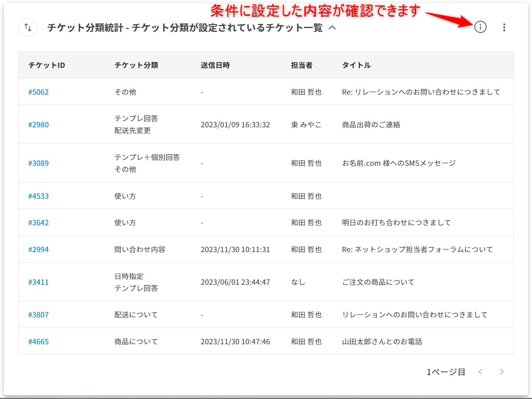Click the 担当者 column header
The image size is (532, 399).
click(x=302, y=65)
